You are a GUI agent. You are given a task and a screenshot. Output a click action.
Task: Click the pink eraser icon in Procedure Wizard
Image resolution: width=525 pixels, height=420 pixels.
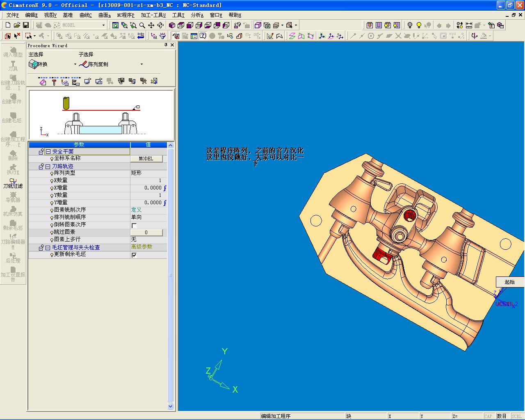pyautogui.click(x=43, y=82)
